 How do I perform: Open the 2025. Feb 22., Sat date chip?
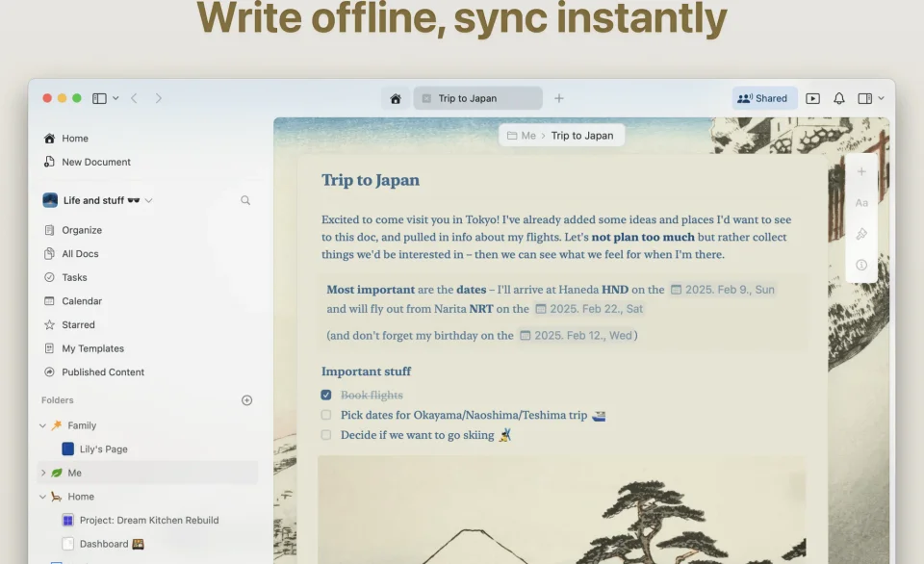click(589, 309)
